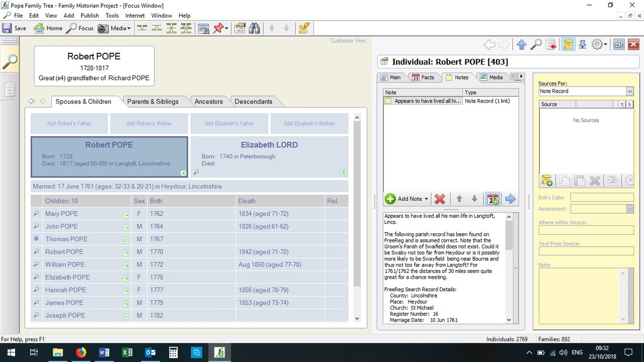
Task: Click the blue right arrow go-to-note icon
Action: click(511, 199)
